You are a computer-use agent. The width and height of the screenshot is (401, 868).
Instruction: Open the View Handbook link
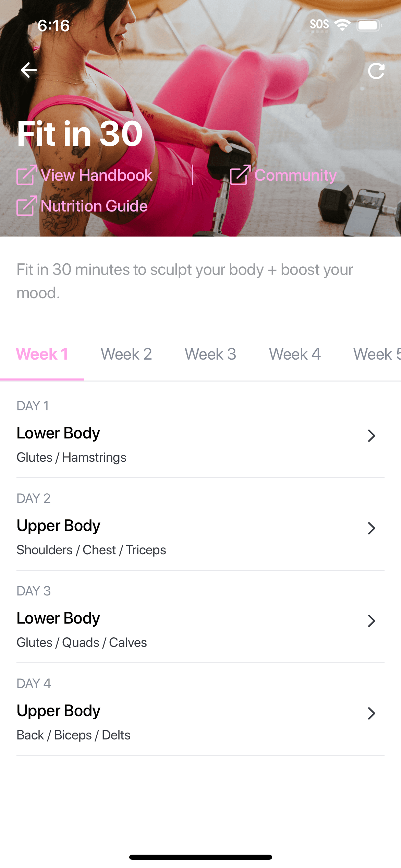point(96,175)
